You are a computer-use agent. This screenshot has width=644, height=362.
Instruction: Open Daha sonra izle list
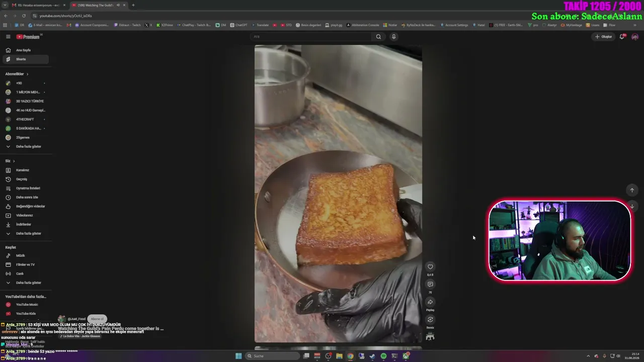tap(25, 197)
